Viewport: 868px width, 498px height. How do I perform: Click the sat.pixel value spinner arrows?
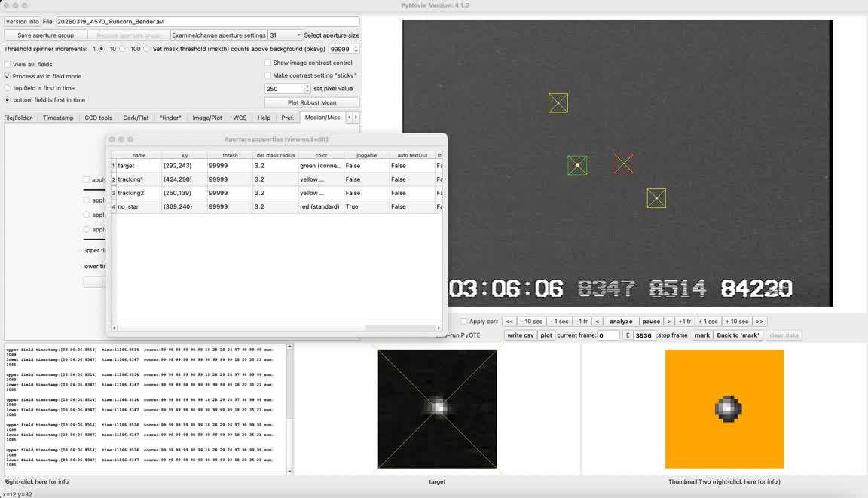point(307,89)
